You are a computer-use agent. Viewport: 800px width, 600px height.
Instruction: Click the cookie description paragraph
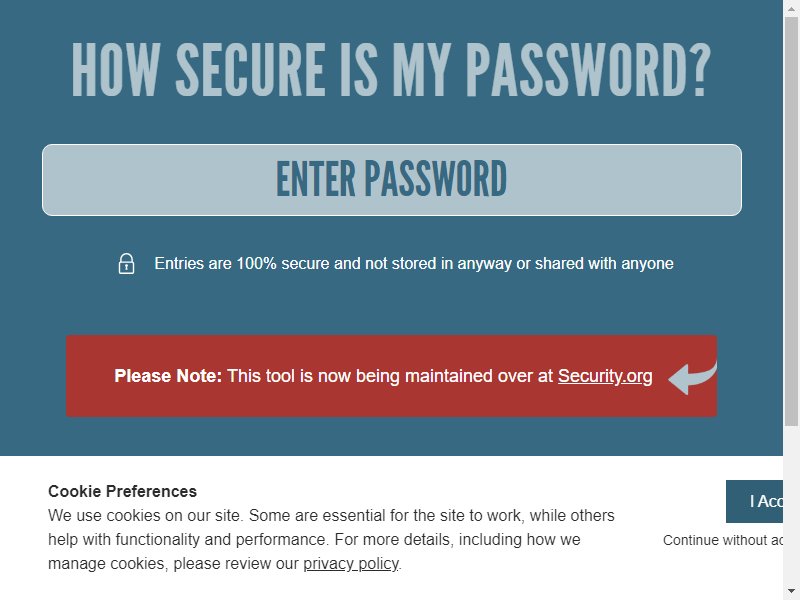pyautogui.click(x=331, y=540)
